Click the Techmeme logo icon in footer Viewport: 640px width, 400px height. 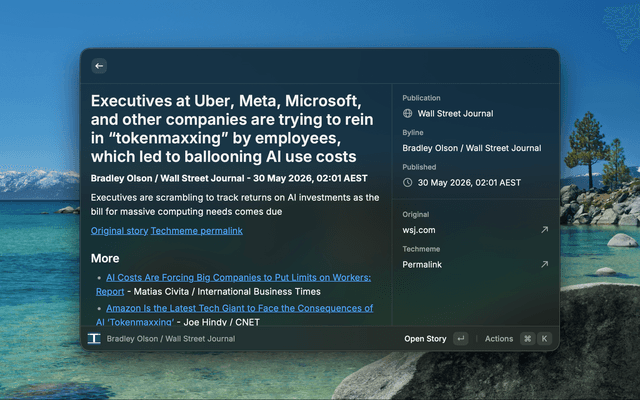94,338
